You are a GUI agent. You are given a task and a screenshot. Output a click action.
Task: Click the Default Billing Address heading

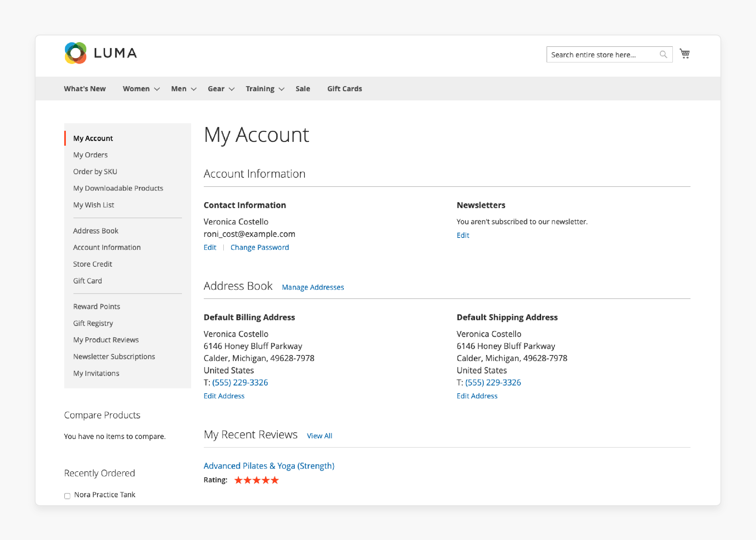pyautogui.click(x=249, y=317)
